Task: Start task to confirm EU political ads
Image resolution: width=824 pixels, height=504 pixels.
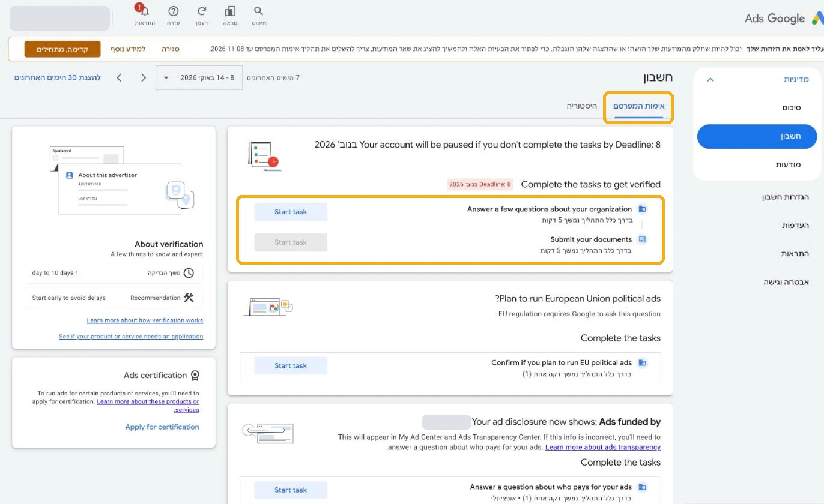Action: pos(291,366)
